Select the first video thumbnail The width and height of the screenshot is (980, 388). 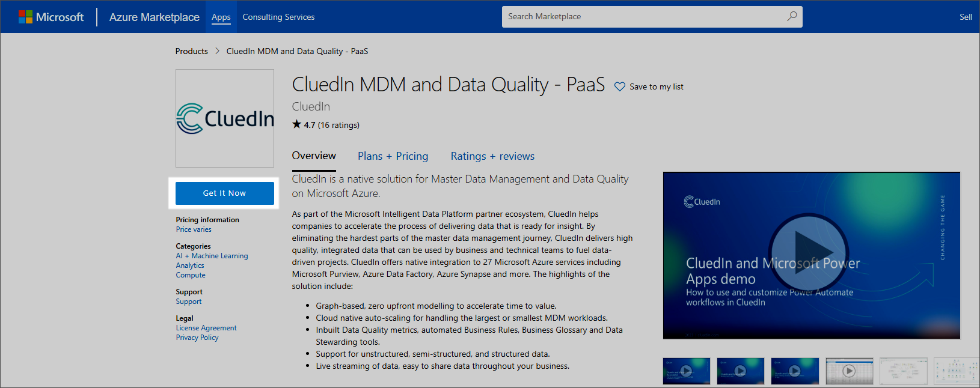pyautogui.click(x=686, y=371)
